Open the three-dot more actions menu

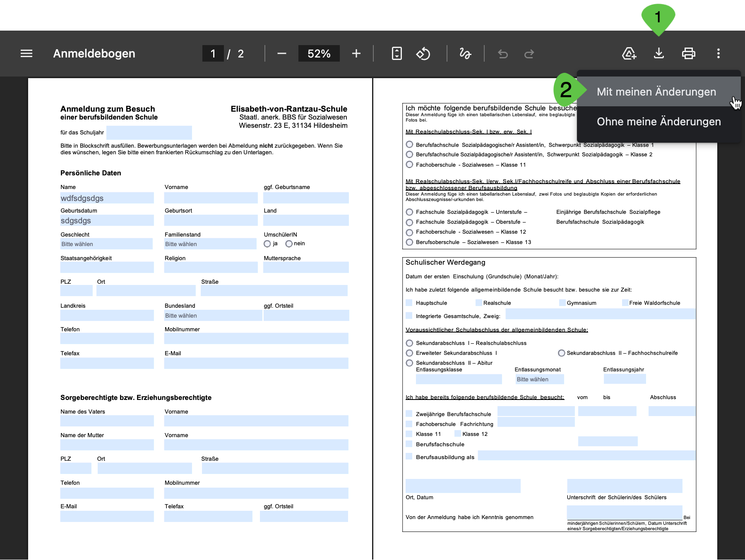pos(719,53)
